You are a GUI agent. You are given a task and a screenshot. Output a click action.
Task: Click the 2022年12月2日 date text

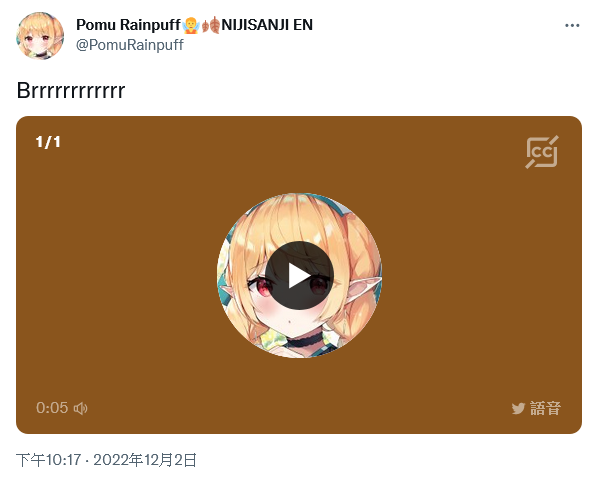[145, 460]
